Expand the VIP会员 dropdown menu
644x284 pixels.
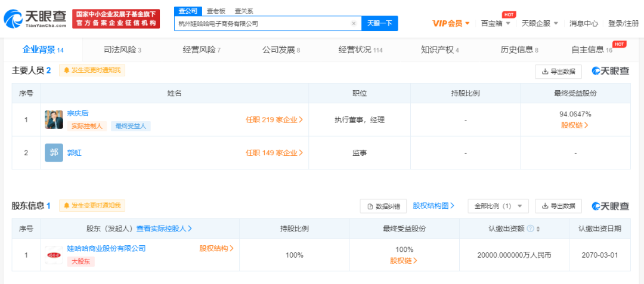click(x=451, y=23)
